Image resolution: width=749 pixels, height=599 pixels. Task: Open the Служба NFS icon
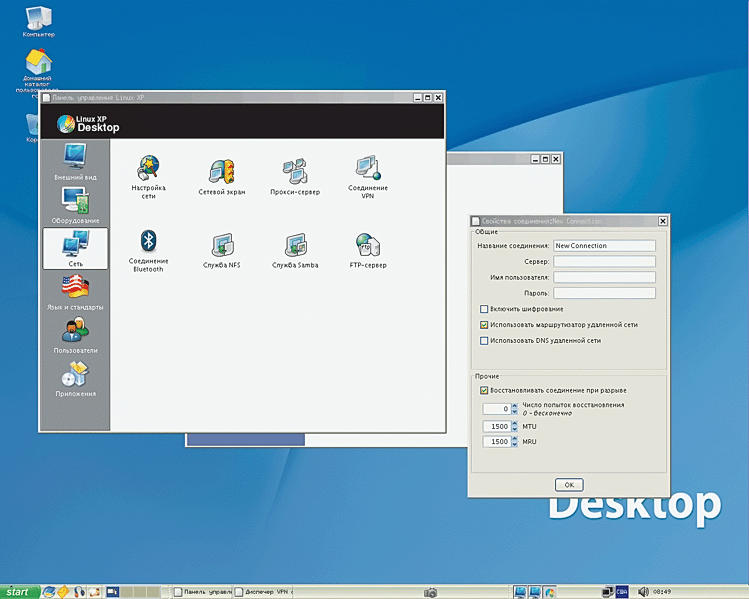[222, 251]
